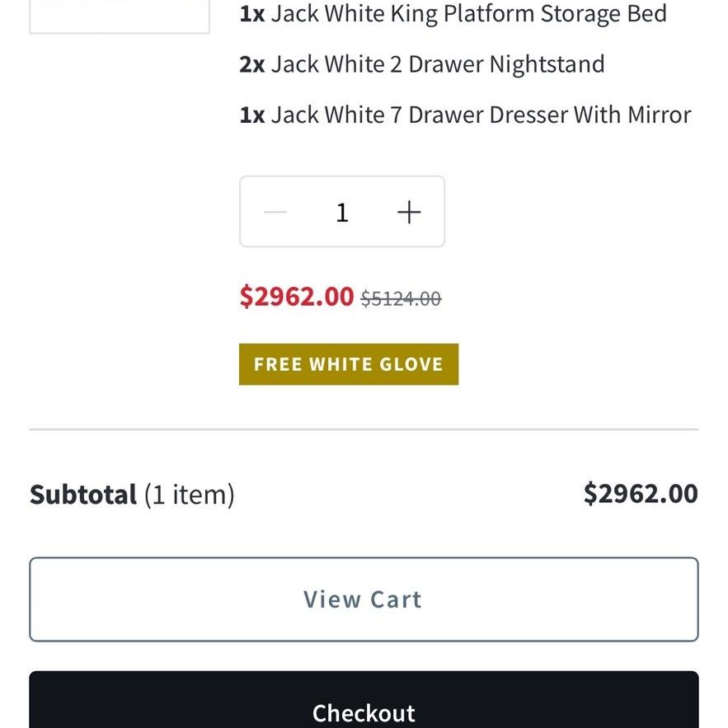The width and height of the screenshot is (728, 728).
Task: Click the divider line above Subtotal
Action: coord(364,430)
